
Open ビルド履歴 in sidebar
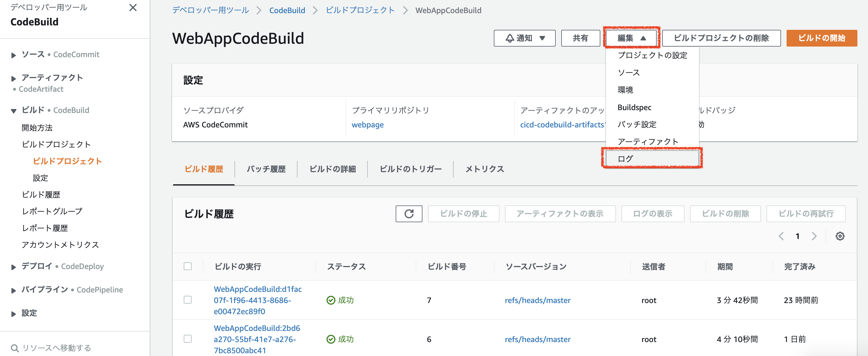[41, 195]
